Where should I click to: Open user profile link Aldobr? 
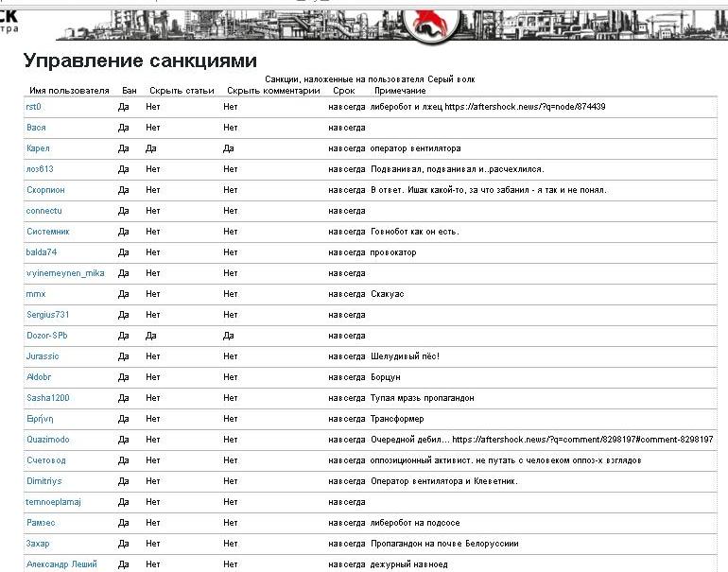(39, 377)
